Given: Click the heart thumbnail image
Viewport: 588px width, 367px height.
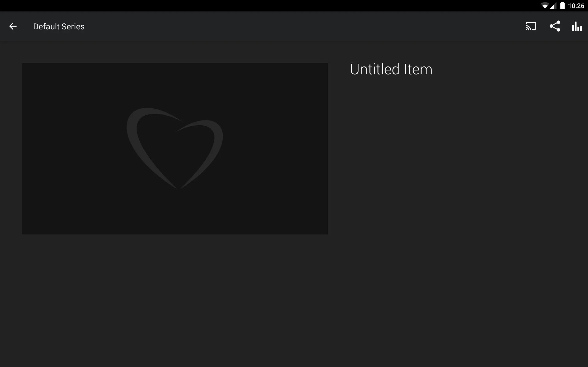Looking at the screenshot, I should click(175, 148).
